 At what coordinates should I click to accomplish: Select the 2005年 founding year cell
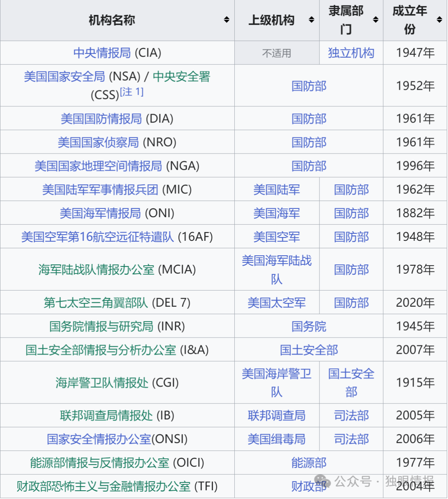(415, 416)
